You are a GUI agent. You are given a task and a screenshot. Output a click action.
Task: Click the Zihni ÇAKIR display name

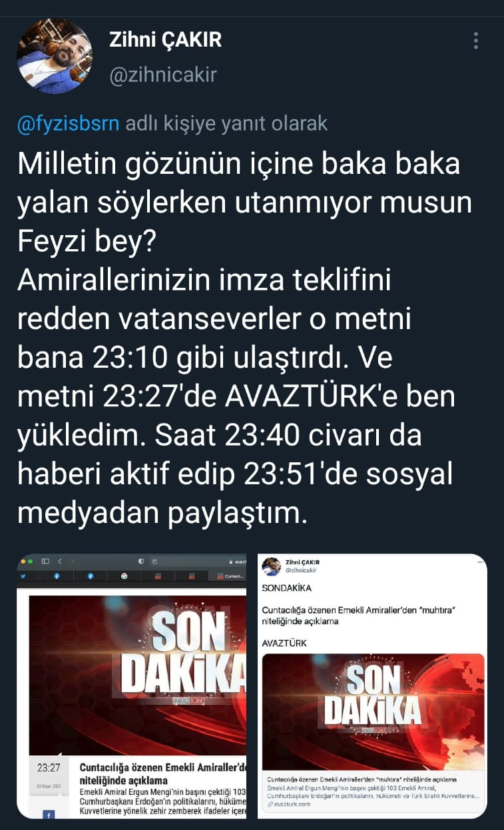coord(165,41)
